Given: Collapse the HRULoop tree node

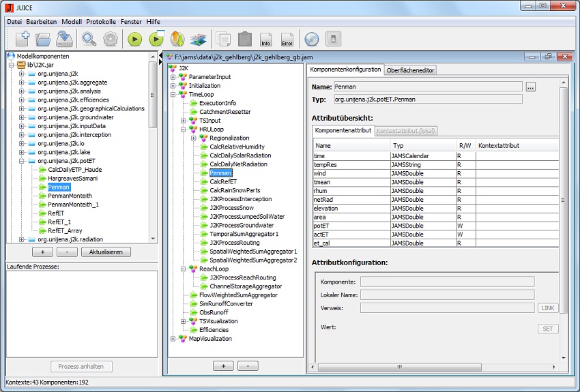Looking at the screenshot, I should (x=184, y=130).
